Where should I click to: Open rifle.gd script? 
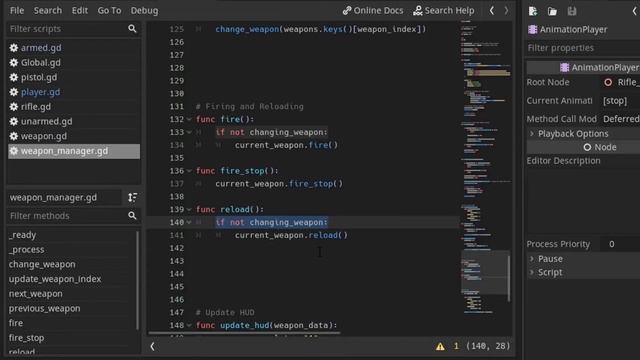click(x=36, y=107)
